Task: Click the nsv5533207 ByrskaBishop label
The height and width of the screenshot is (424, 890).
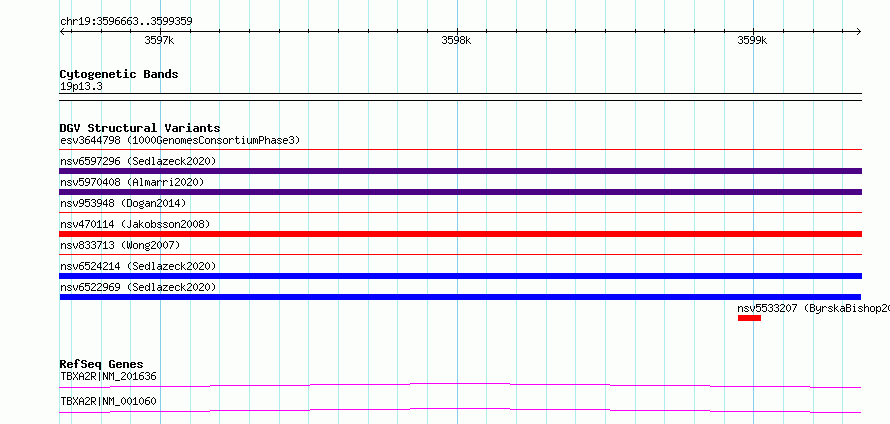Action: [813, 308]
